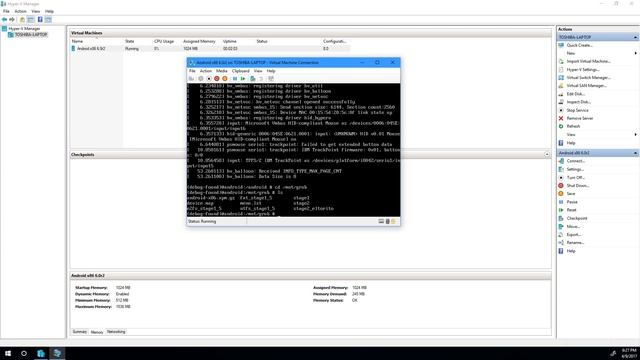Refresh the server via Actions pane
This screenshot has width=640, height=360.
click(573, 126)
